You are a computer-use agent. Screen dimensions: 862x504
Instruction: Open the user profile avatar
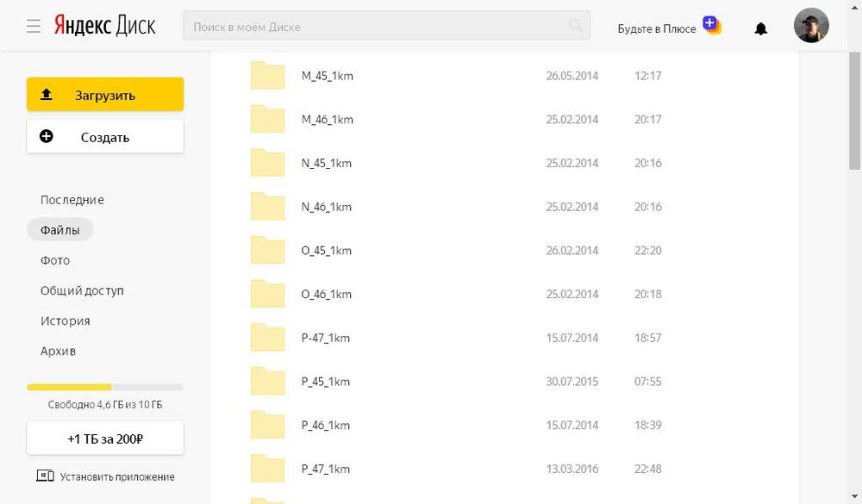[810, 26]
